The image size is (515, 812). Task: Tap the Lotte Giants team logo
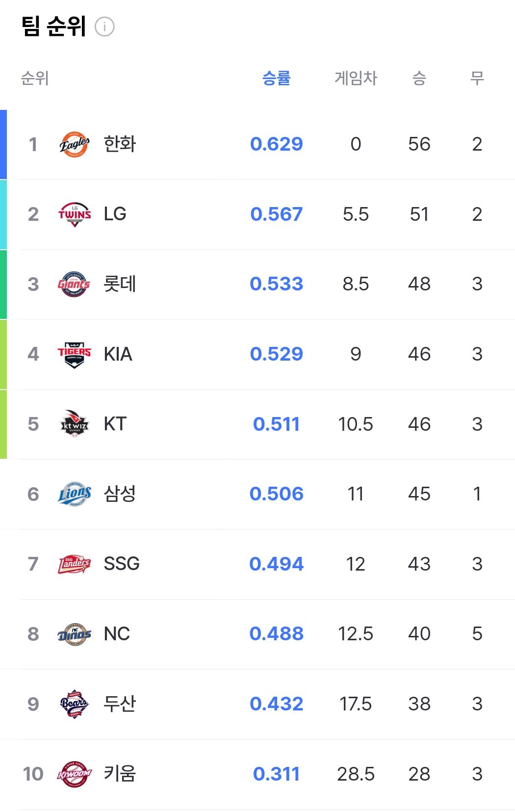tap(75, 284)
